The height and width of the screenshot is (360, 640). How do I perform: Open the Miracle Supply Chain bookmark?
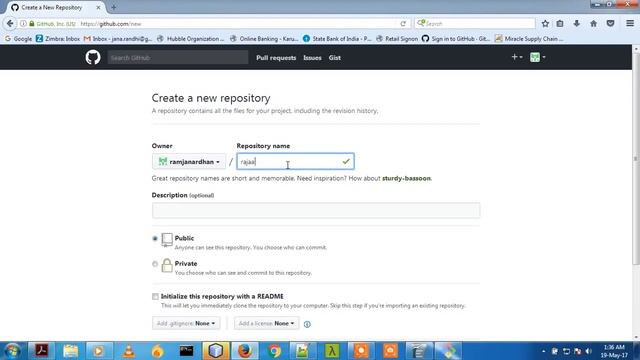(529, 39)
